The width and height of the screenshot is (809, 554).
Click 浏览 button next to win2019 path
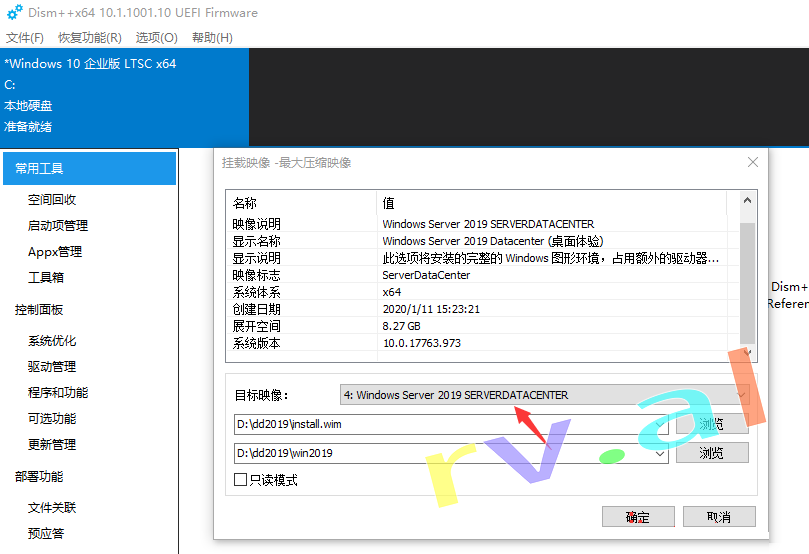pos(712,453)
